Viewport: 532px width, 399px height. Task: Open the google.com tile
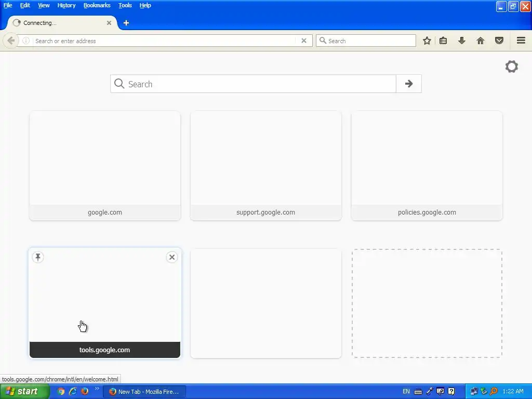[105, 166]
